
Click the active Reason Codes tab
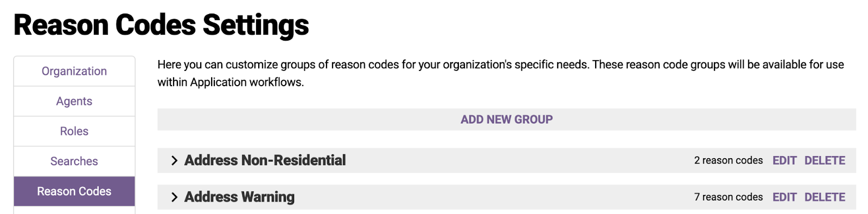(74, 191)
